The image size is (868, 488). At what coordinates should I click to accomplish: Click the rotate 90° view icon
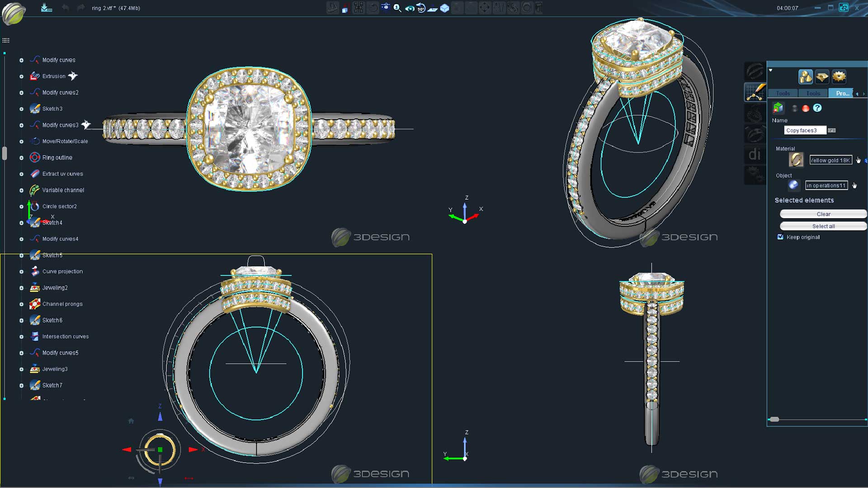click(x=421, y=8)
